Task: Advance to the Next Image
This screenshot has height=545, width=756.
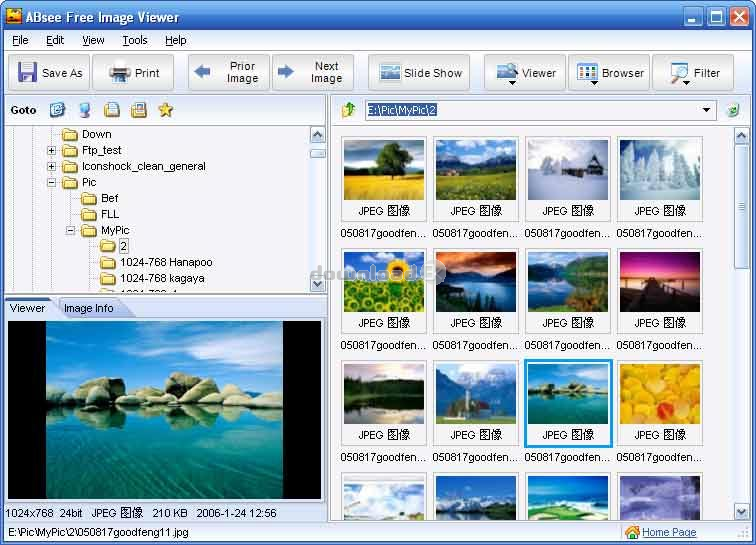Action: point(313,73)
